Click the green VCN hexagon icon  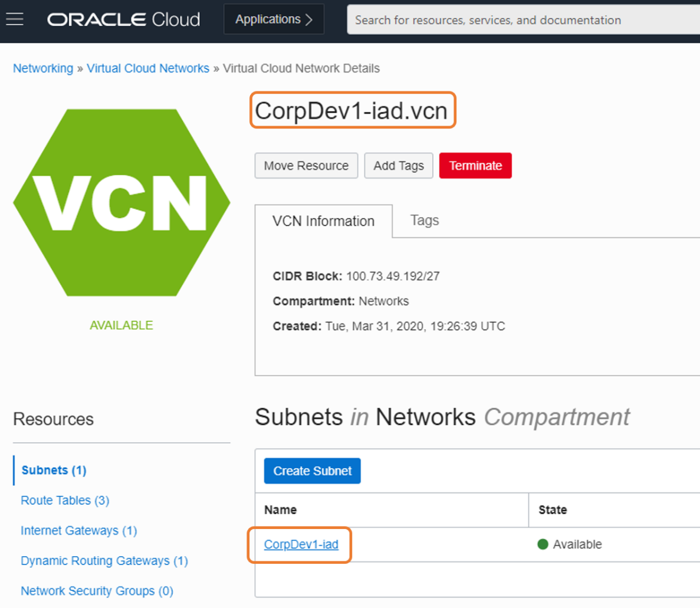(x=121, y=202)
